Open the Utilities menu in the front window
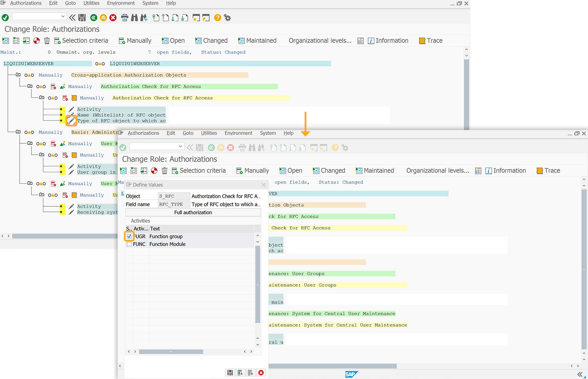588x379 pixels. click(x=209, y=133)
